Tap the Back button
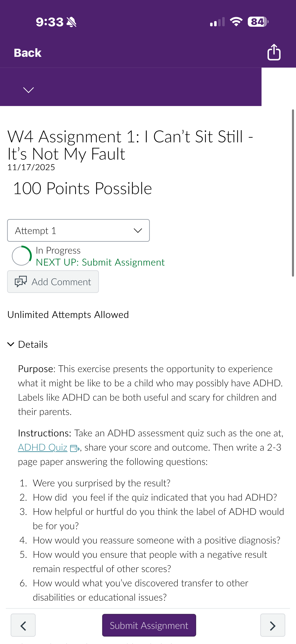 pyautogui.click(x=27, y=53)
